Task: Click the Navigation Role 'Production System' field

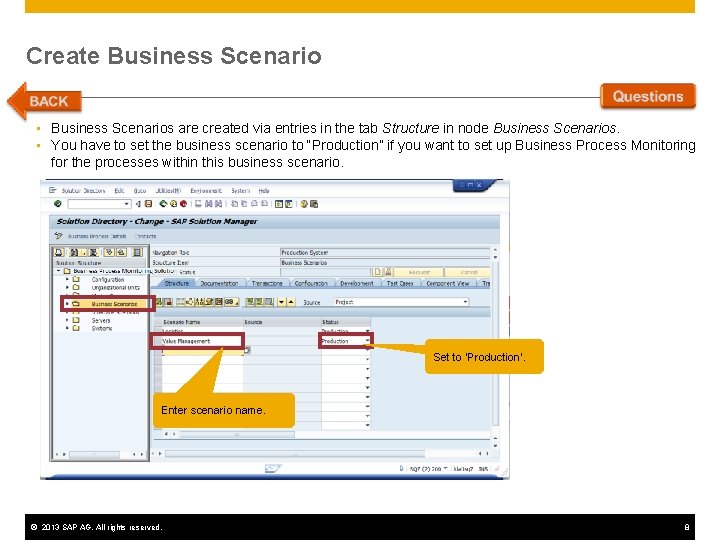Action: point(385,252)
